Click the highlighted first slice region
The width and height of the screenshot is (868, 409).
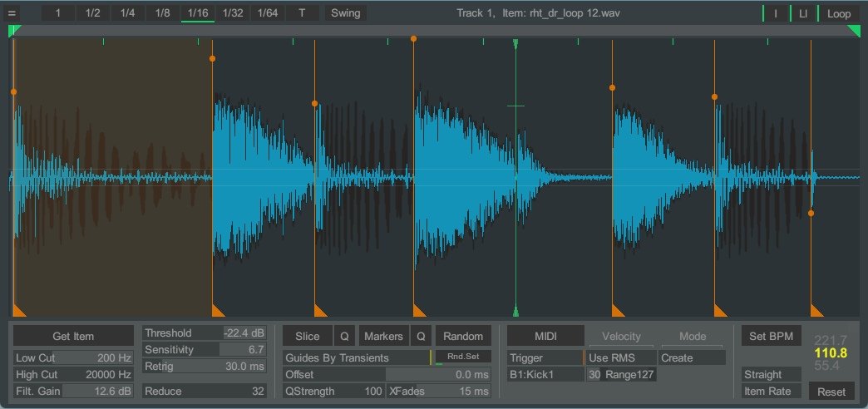point(113,177)
